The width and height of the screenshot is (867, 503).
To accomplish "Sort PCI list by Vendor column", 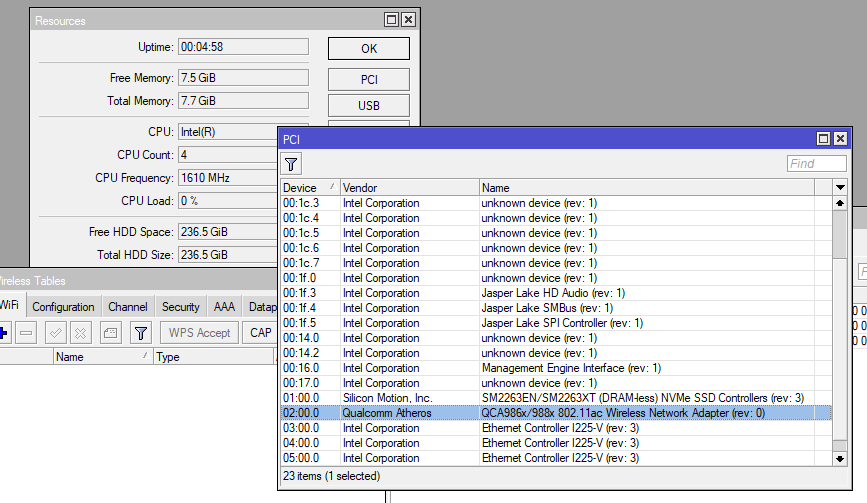I will coord(409,187).
